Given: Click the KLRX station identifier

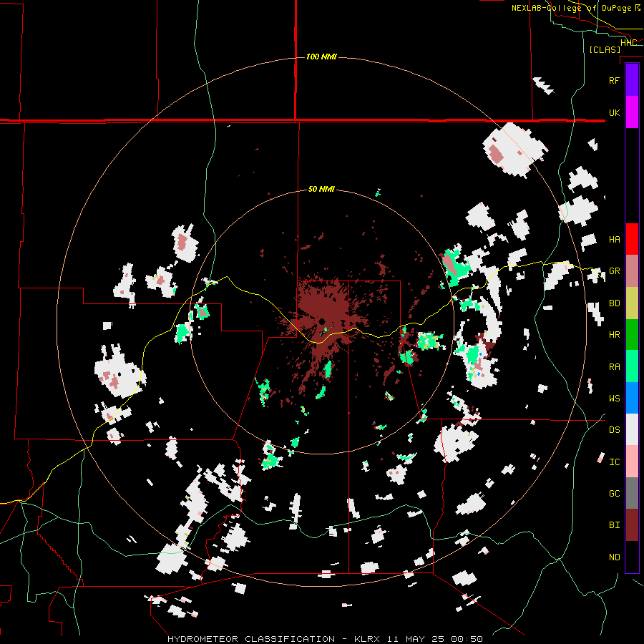Looking at the screenshot, I should [x=369, y=639].
